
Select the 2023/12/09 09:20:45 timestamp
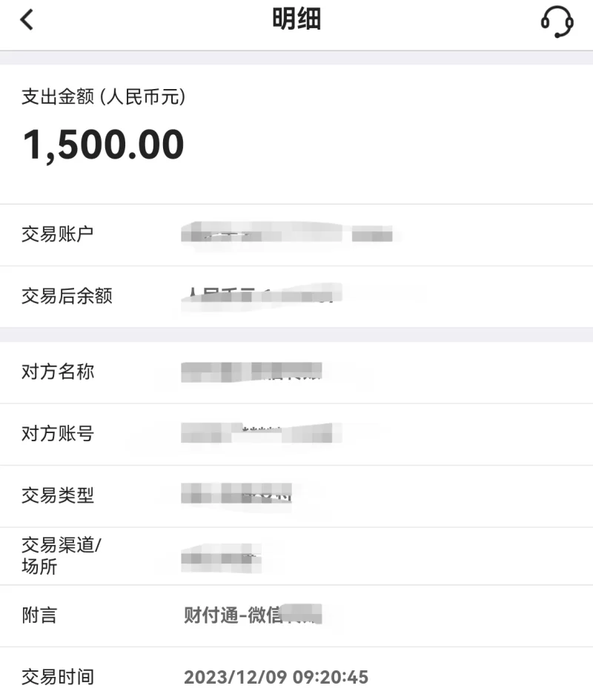click(276, 677)
